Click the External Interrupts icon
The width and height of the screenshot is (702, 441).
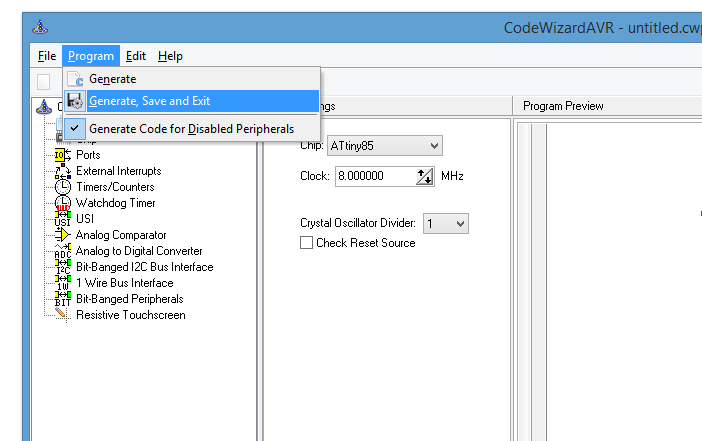[63, 171]
